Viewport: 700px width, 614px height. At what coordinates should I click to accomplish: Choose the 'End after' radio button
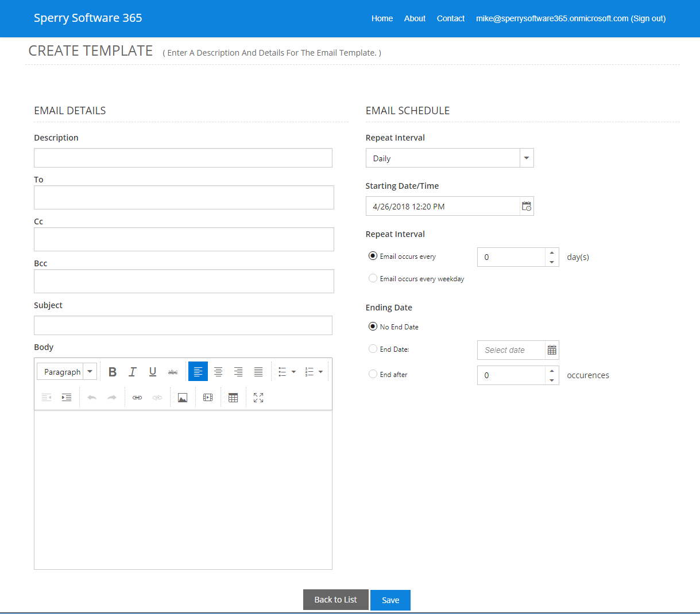(x=373, y=374)
